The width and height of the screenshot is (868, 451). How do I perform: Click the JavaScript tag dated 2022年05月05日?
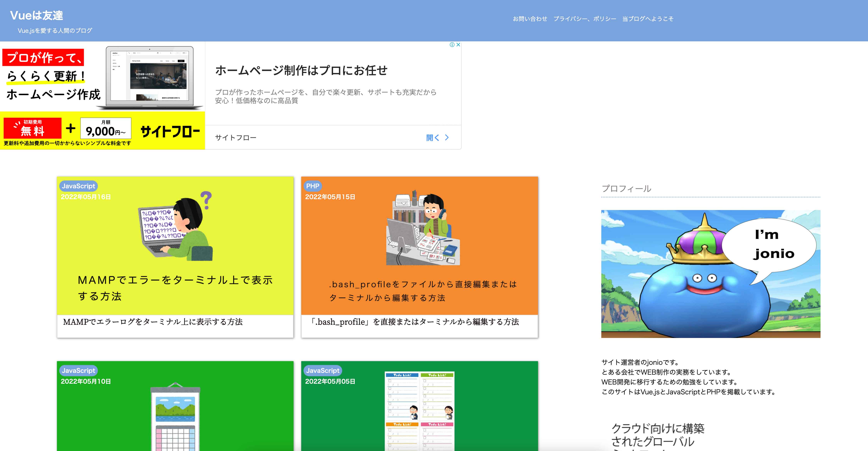322,370
